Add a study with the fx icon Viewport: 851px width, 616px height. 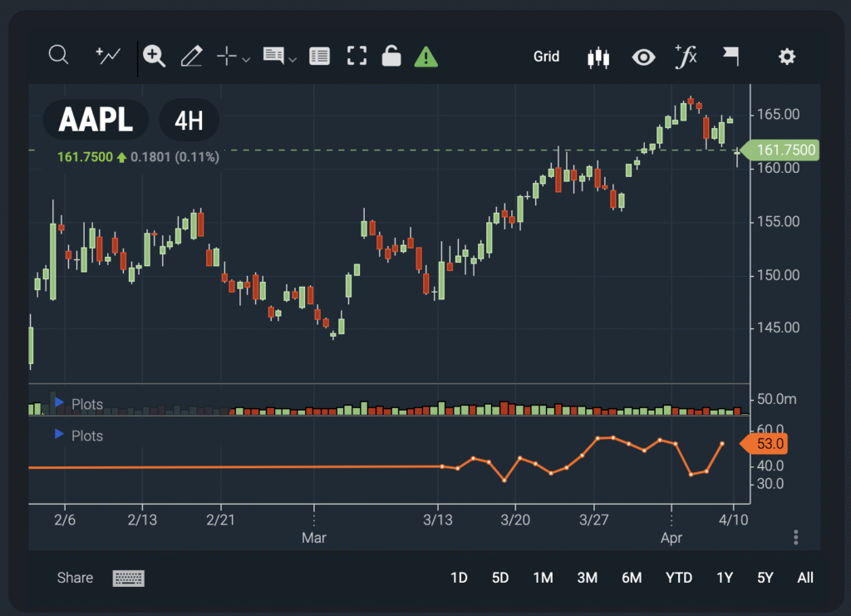click(686, 57)
